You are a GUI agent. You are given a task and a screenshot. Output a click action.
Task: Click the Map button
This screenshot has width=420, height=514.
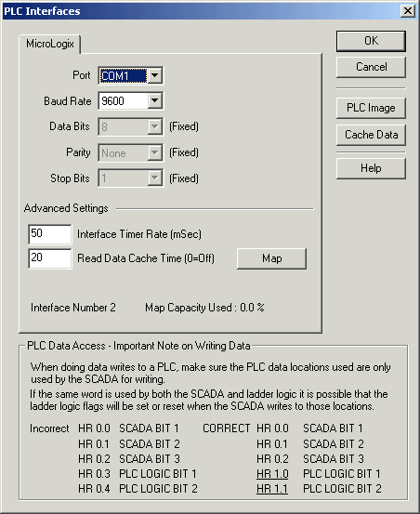[271, 258]
